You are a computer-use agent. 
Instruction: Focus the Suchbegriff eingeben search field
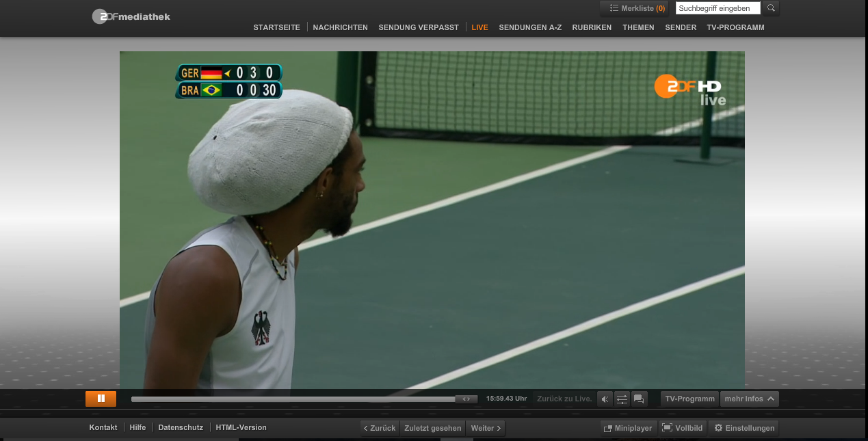718,9
